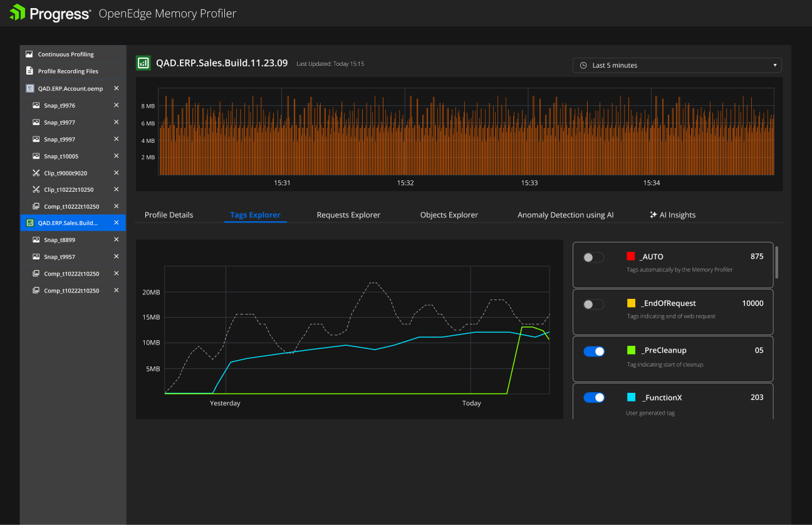Image resolution: width=812 pixels, height=525 pixels.
Task: Click the Profile Recording Files document icon
Action: (29, 71)
